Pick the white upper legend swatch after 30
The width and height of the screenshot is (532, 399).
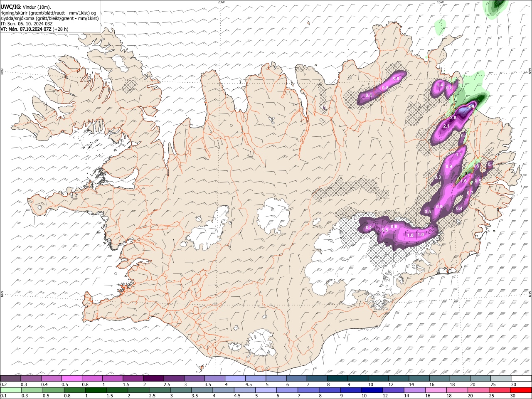point(521,378)
